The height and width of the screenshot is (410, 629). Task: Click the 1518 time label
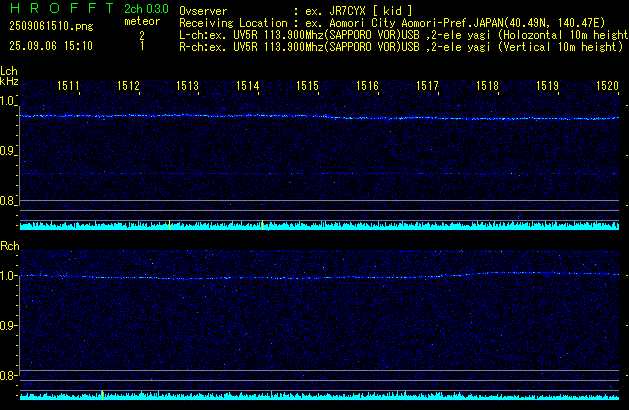click(487, 86)
